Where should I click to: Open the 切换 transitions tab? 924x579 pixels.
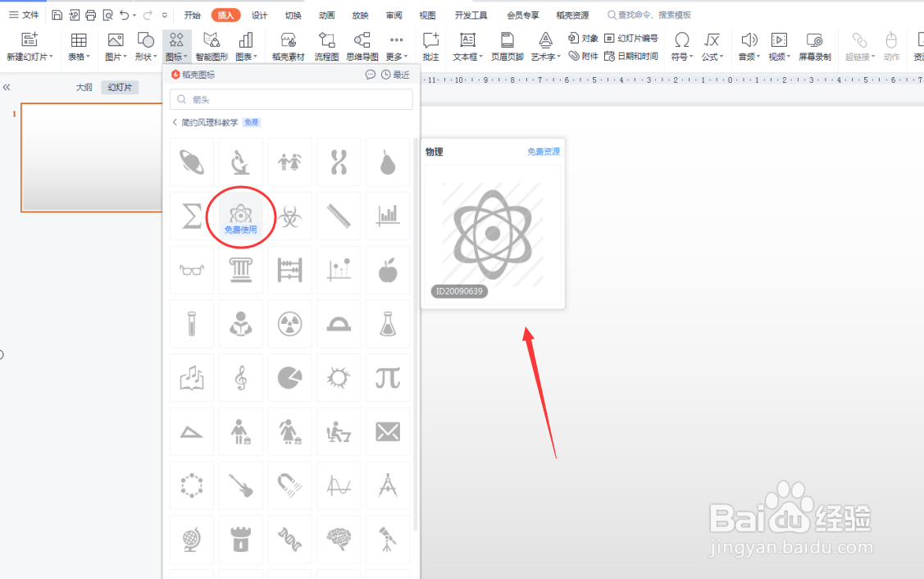point(293,16)
